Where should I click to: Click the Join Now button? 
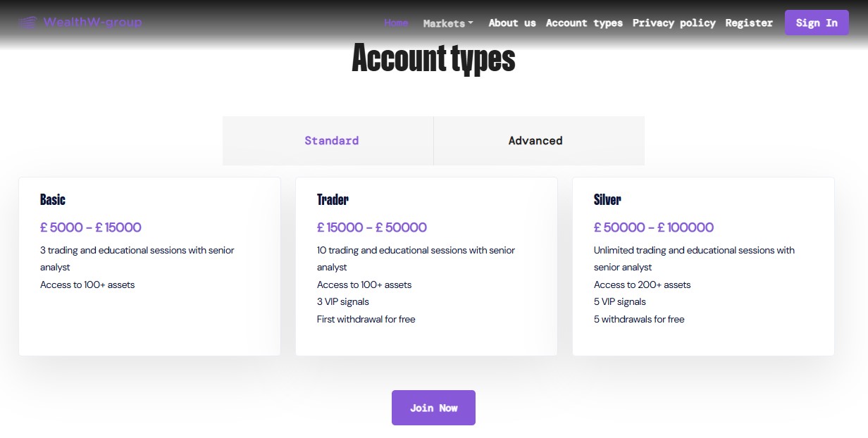click(433, 407)
